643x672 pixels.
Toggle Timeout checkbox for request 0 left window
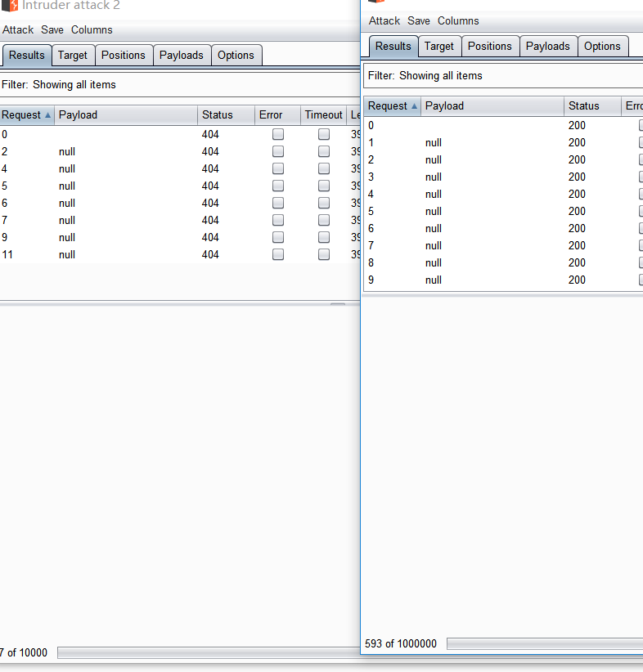(324, 135)
